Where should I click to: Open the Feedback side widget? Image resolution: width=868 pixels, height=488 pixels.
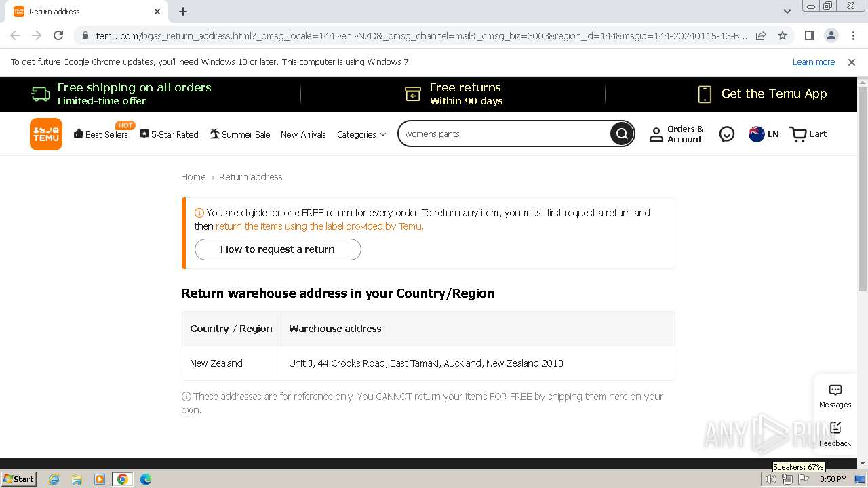point(835,434)
